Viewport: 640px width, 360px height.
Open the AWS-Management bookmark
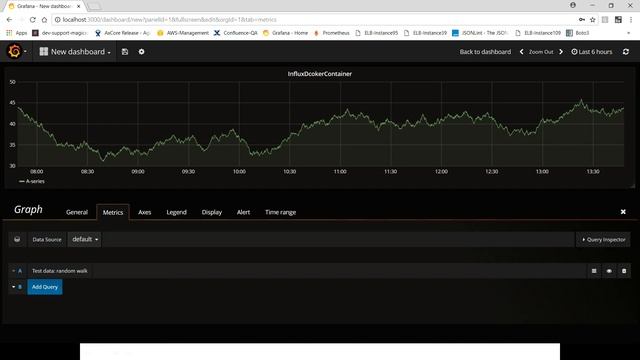pyautogui.click(x=183, y=33)
